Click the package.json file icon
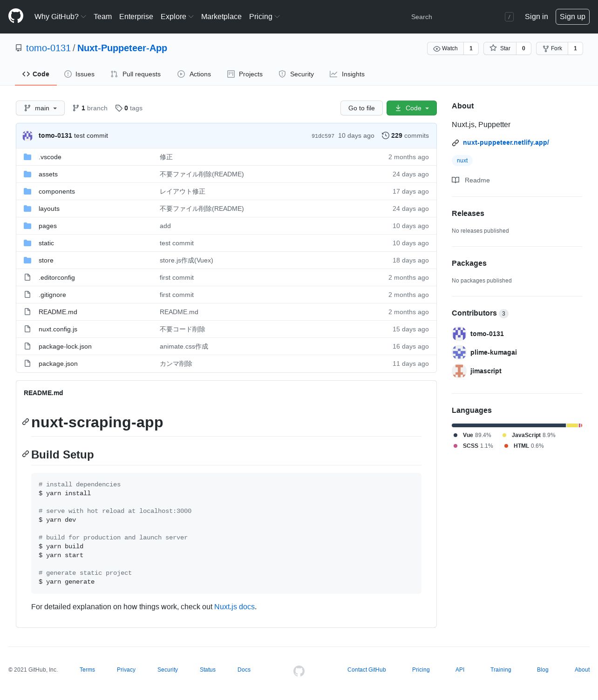The image size is (598, 700). (27, 363)
